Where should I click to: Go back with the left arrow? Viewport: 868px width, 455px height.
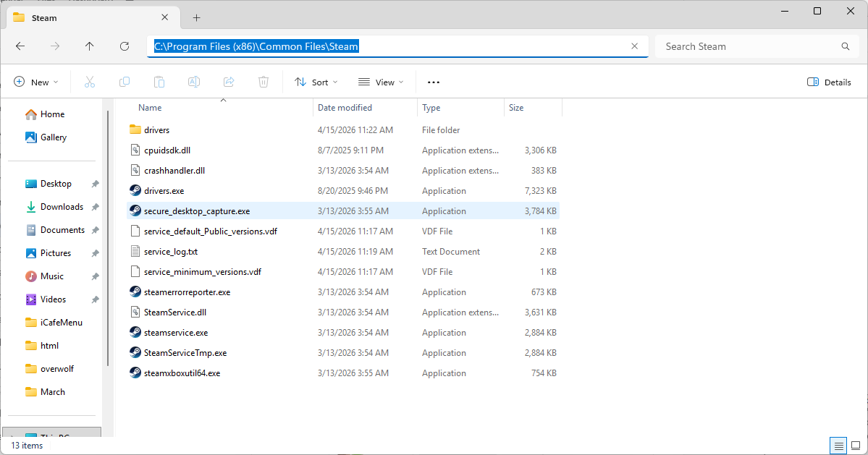pos(20,46)
